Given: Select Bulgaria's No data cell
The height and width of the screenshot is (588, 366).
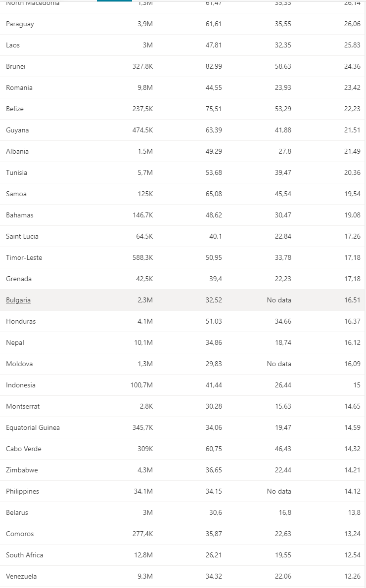Looking at the screenshot, I should (279, 300).
